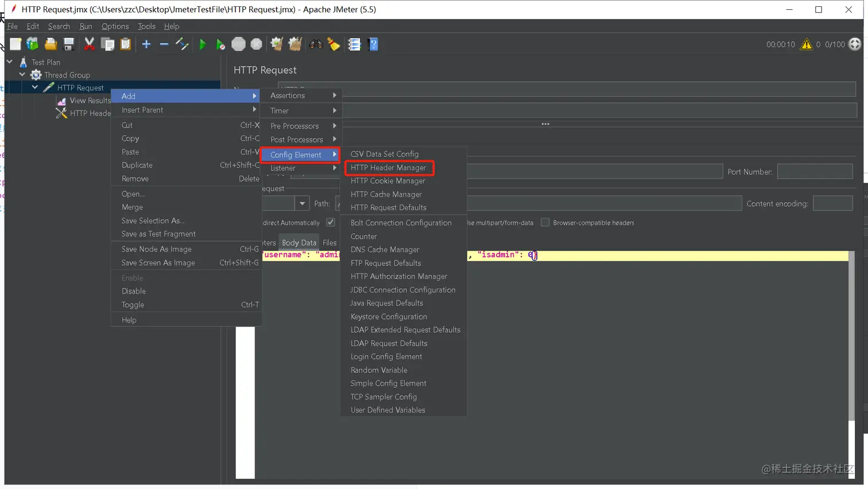This screenshot has width=868, height=489.
Task: Select JDBC Connection Configuration entry
Action: click(402, 290)
